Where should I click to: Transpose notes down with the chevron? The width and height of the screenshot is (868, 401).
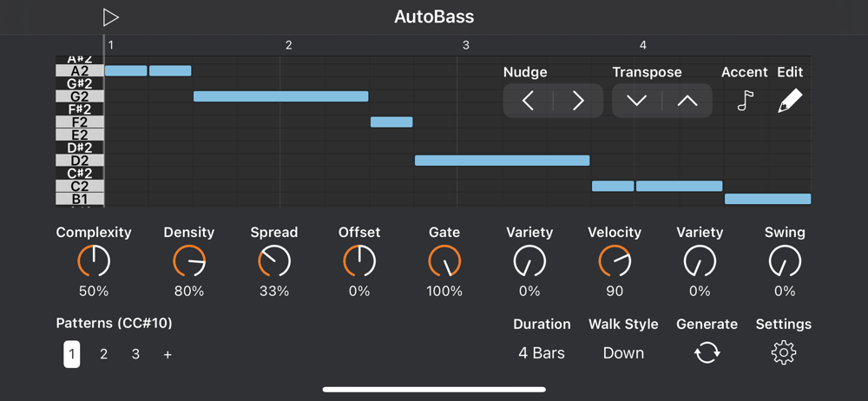tap(636, 102)
